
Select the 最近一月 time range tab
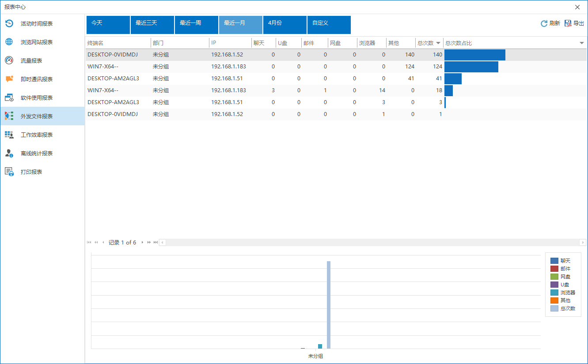pyautogui.click(x=241, y=25)
